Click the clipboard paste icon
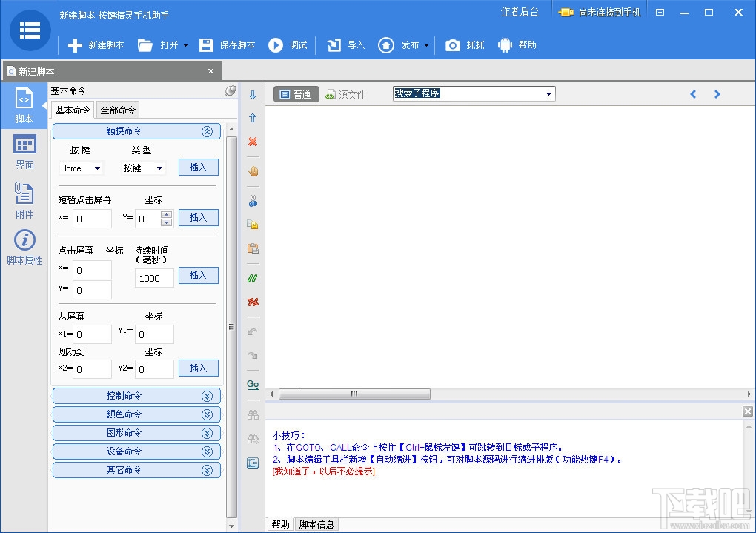The height and width of the screenshot is (533, 756). point(253,248)
